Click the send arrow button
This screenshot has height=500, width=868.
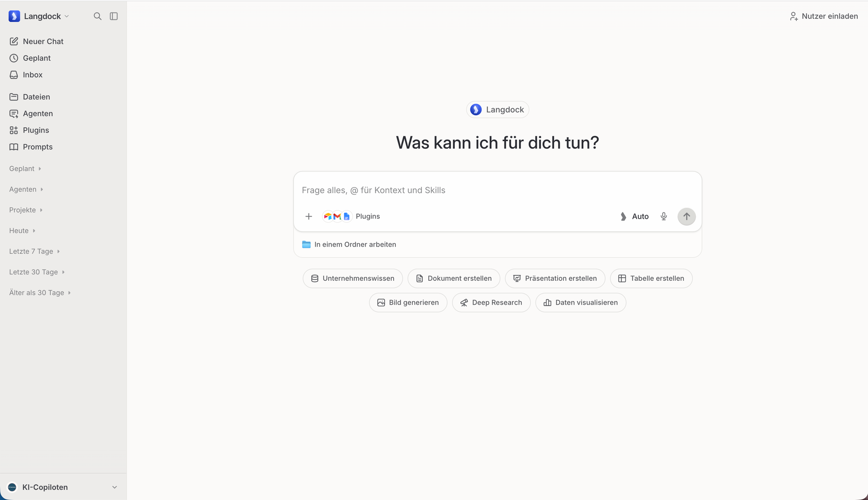687,216
